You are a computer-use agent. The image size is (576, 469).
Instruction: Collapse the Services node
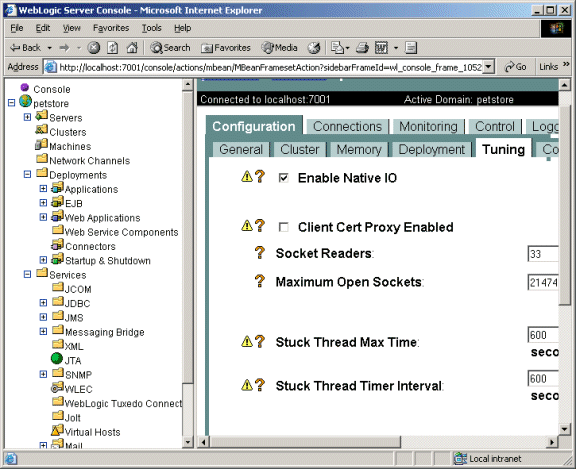pos(27,274)
